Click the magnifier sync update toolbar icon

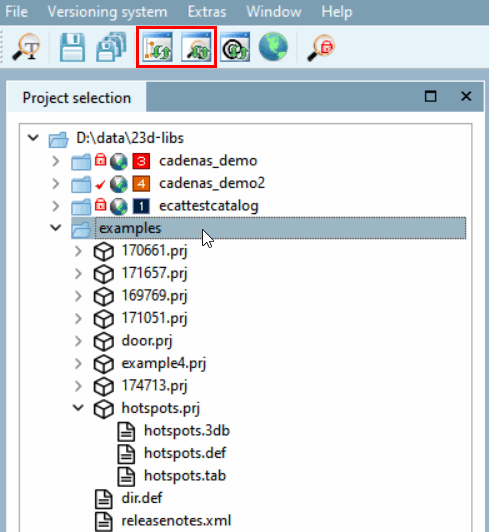tap(196, 47)
